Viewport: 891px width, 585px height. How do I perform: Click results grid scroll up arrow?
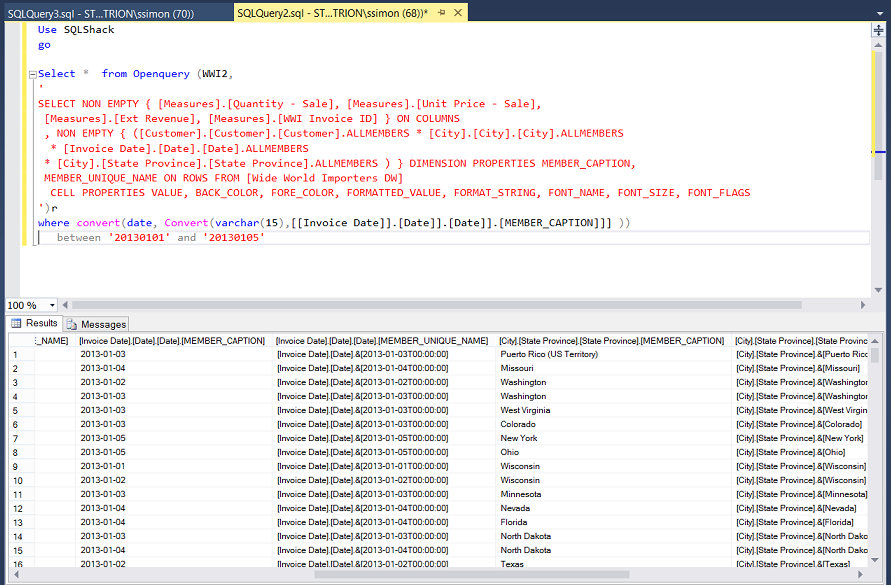tap(876, 341)
